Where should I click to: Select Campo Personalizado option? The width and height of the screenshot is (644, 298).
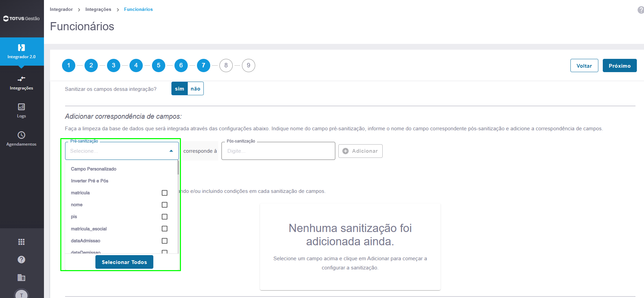coord(94,169)
